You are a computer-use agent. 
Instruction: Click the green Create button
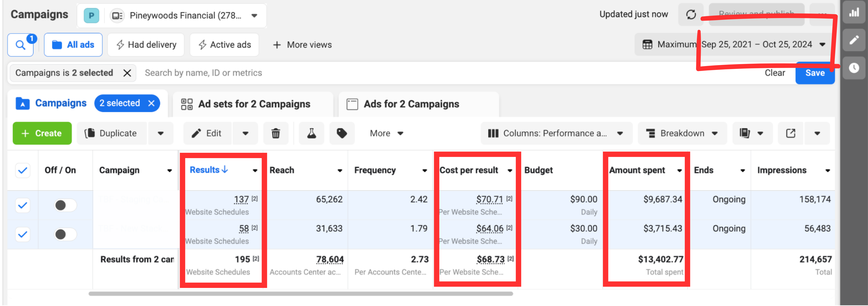click(x=42, y=133)
